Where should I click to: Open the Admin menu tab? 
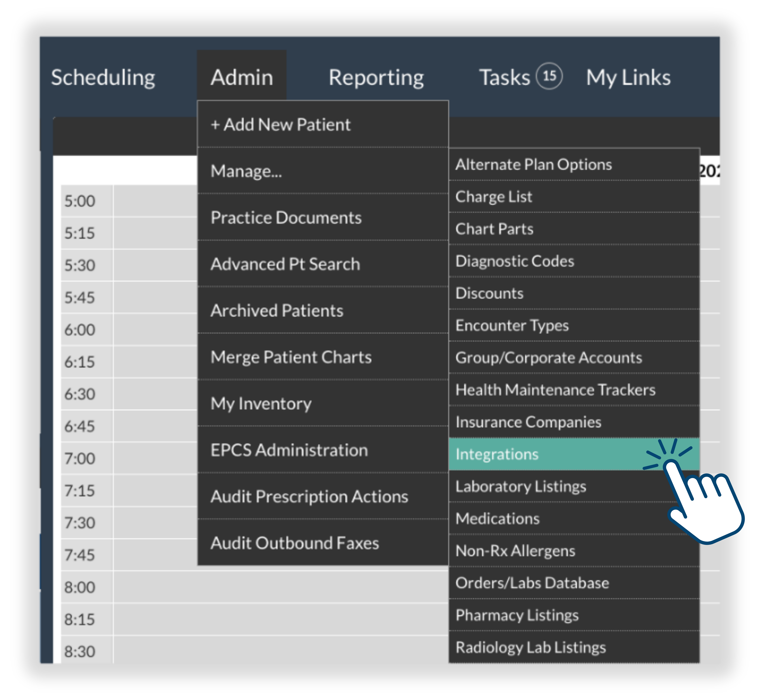tap(242, 78)
